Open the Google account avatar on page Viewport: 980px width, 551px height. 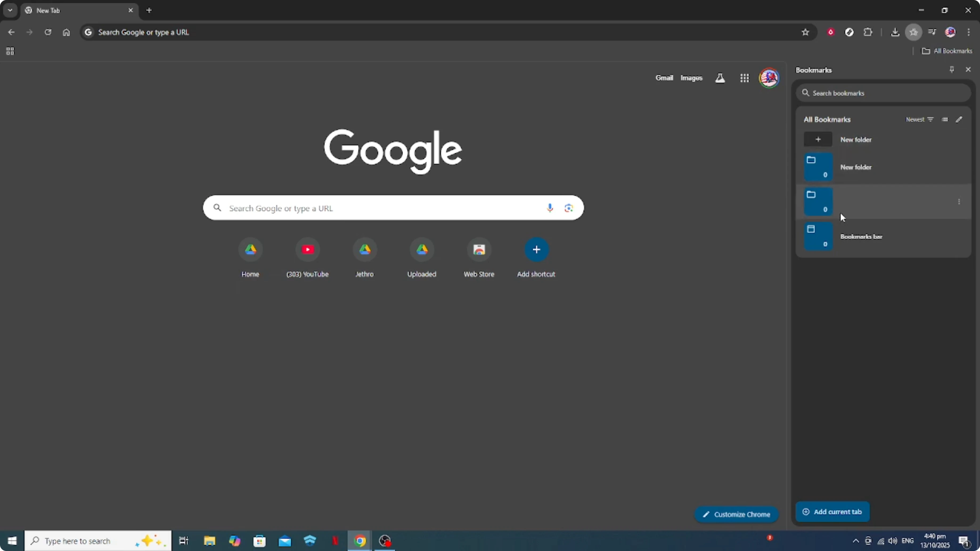coord(769,78)
